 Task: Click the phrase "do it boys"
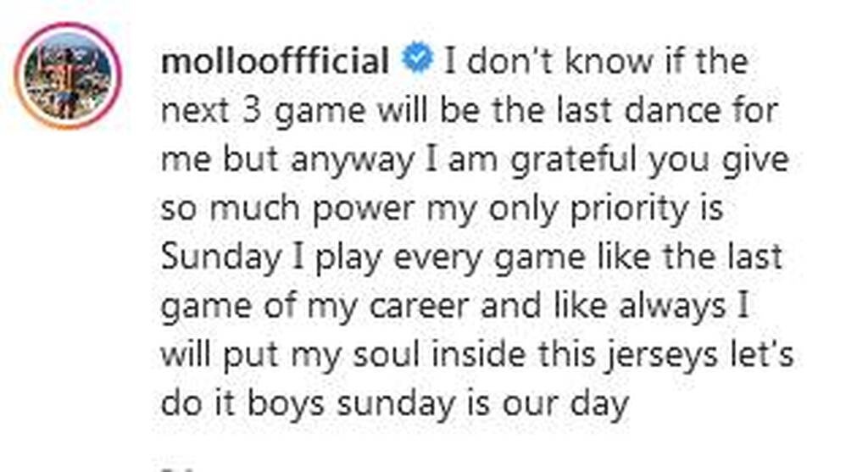pos(242,403)
